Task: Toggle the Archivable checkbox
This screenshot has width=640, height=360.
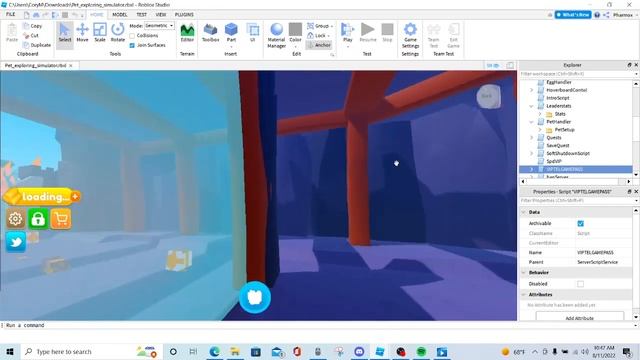Action: click(580, 223)
